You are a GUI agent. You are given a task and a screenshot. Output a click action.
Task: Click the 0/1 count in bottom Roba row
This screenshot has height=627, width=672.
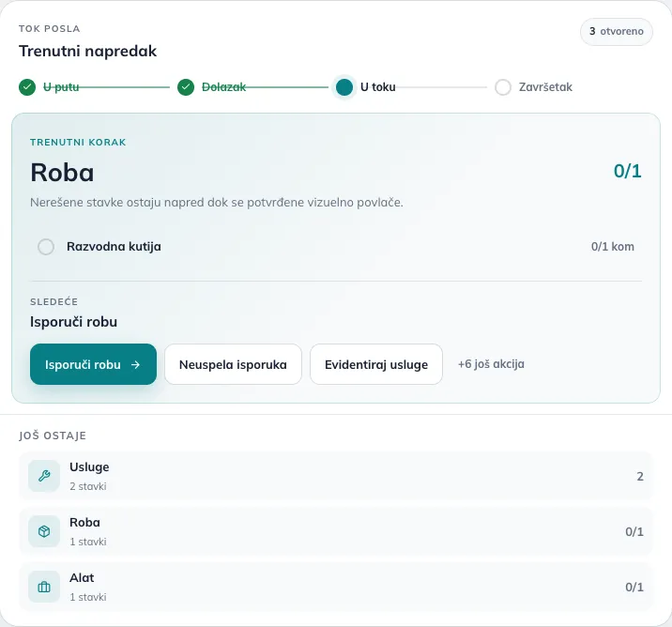[x=634, y=531]
